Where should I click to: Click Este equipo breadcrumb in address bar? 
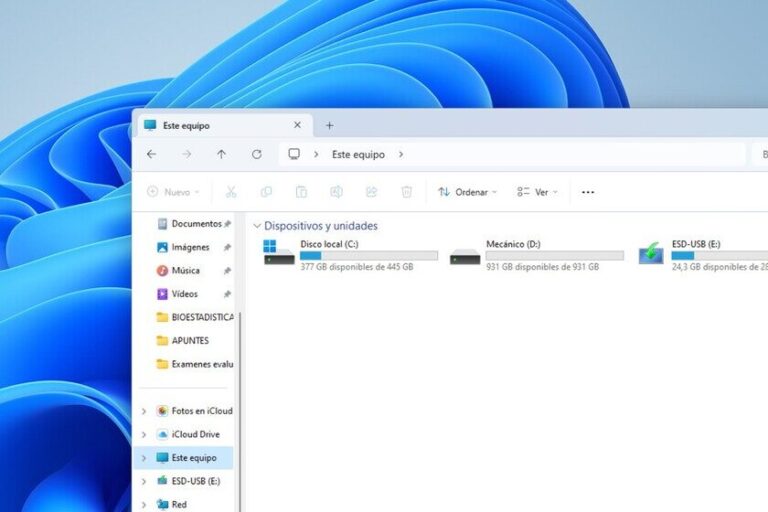click(x=358, y=154)
